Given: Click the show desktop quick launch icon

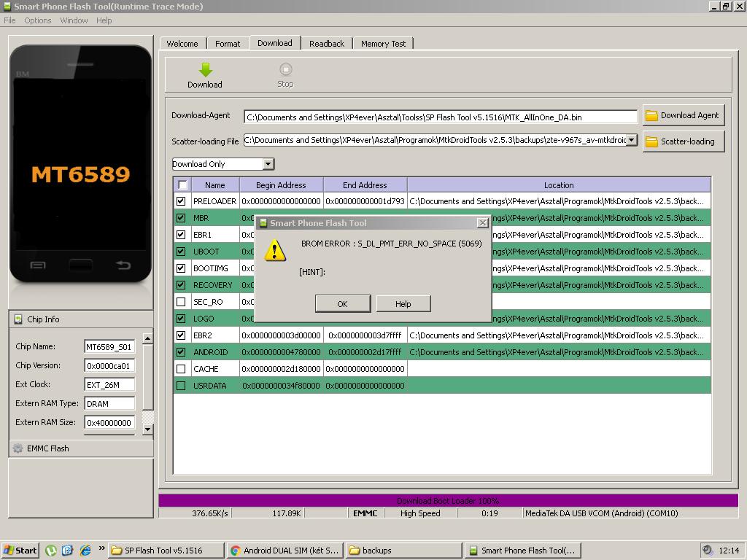Looking at the screenshot, I should coord(68,551).
